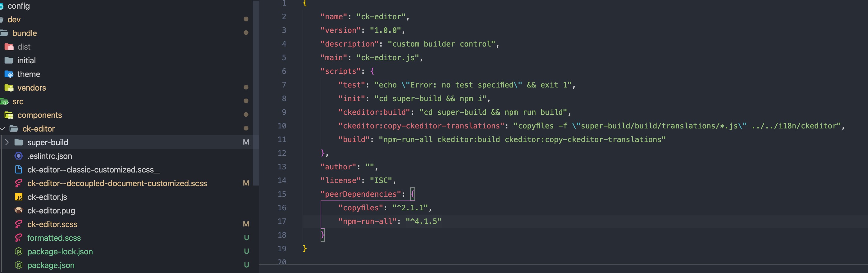
Task: Click the Sass icon of formatted.scss
Action: (19, 238)
